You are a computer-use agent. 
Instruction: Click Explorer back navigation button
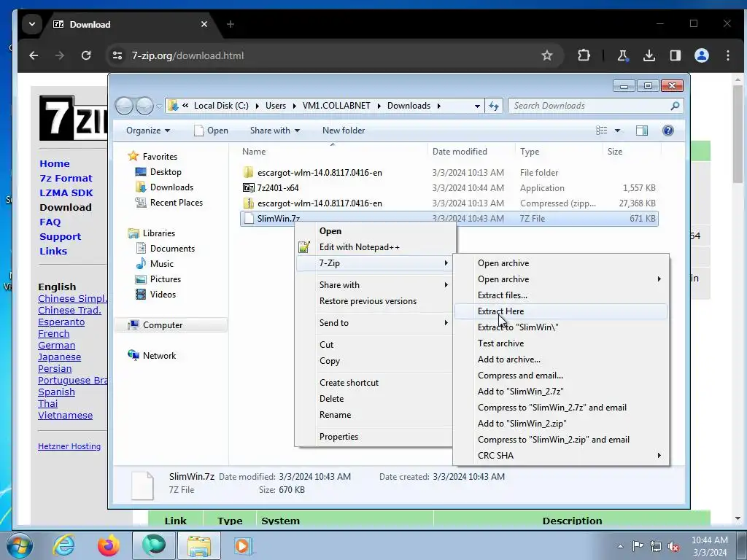click(124, 106)
